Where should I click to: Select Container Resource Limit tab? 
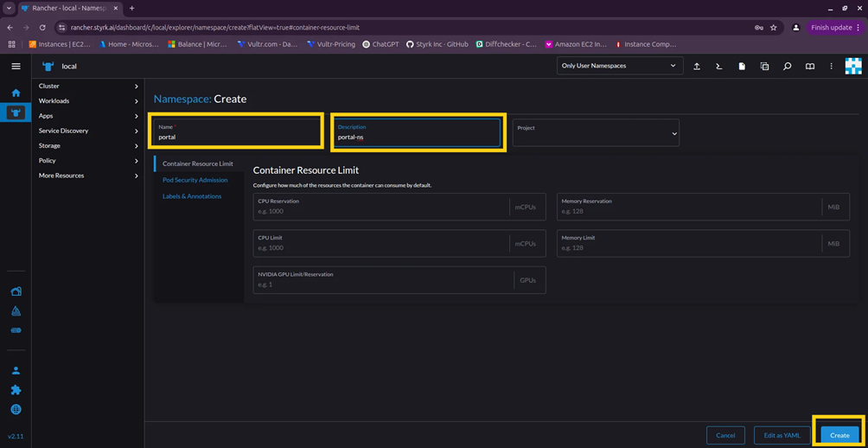click(x=198, y=164)
